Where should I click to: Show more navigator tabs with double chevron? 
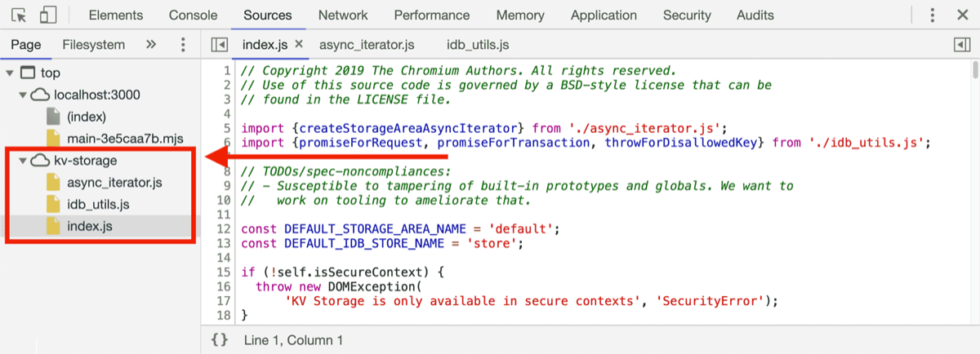(x=151, y=45)
